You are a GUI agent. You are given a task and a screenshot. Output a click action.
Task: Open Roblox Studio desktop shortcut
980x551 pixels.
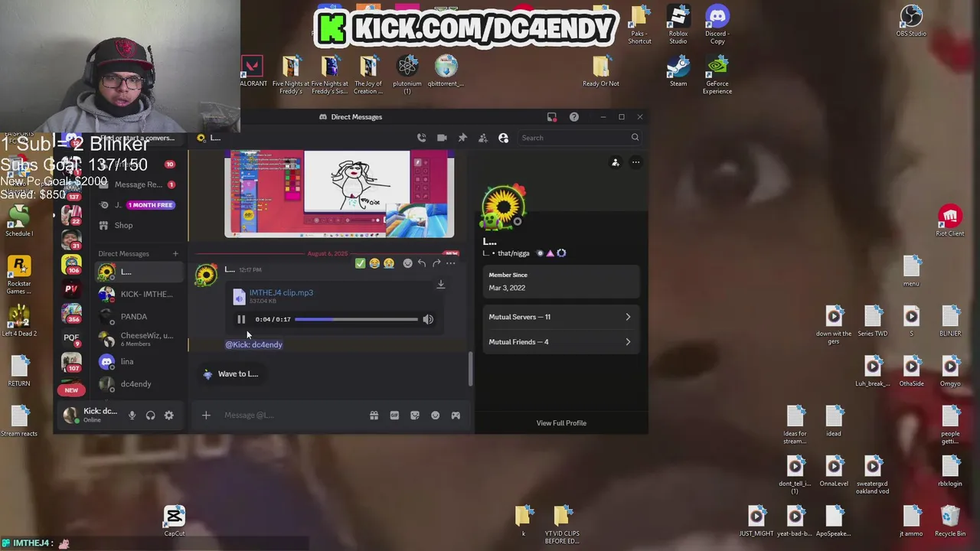tap(678, 24)
